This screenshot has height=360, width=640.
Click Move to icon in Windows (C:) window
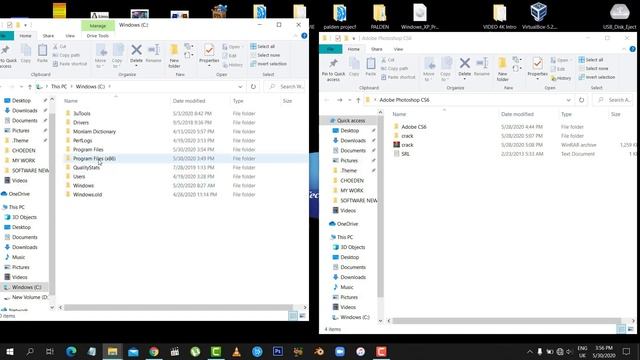coord(101,51)
